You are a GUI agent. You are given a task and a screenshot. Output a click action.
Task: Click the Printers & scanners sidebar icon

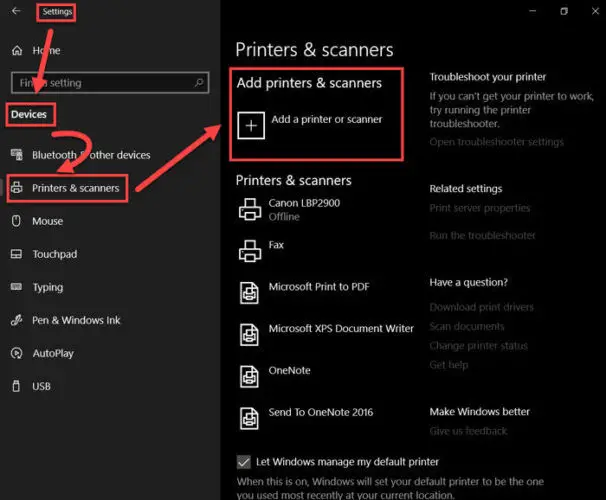(x=17, y=188)
